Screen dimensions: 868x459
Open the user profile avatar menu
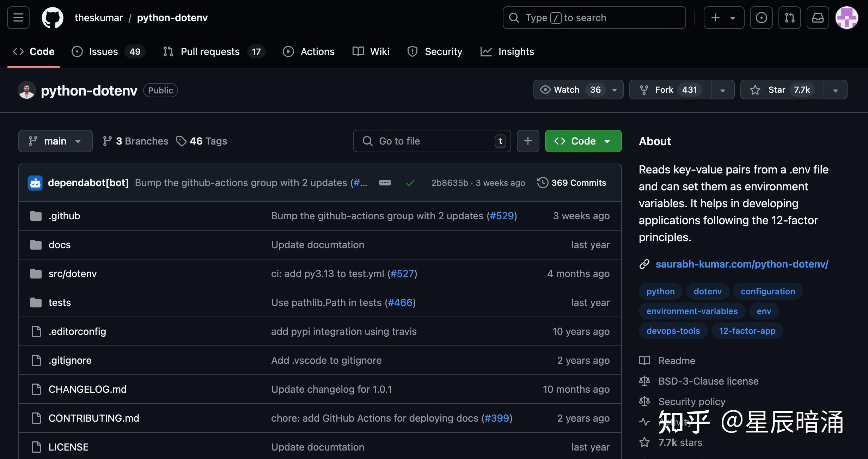click(846, 18)
